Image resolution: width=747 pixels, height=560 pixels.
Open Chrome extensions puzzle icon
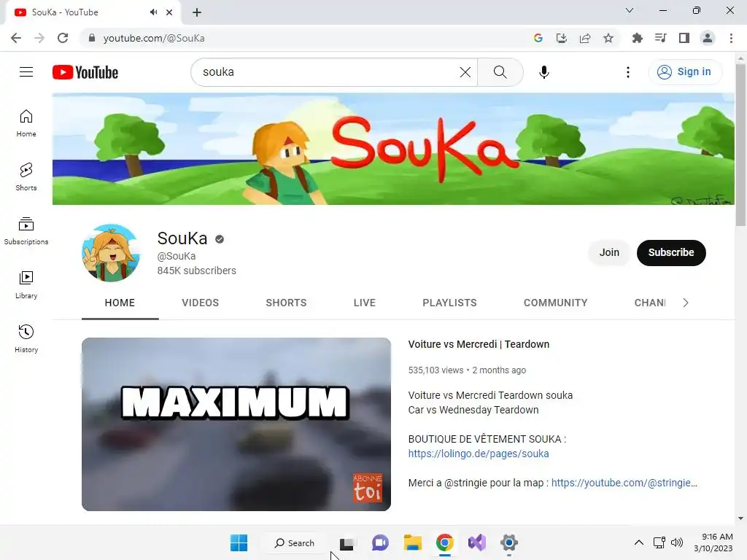click(x=637, y=38)
